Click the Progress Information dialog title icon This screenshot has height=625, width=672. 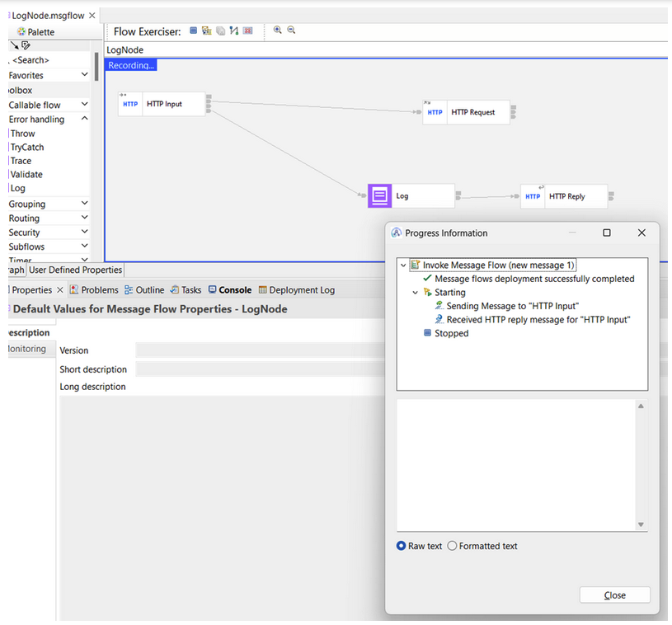[x=397, y=233]
